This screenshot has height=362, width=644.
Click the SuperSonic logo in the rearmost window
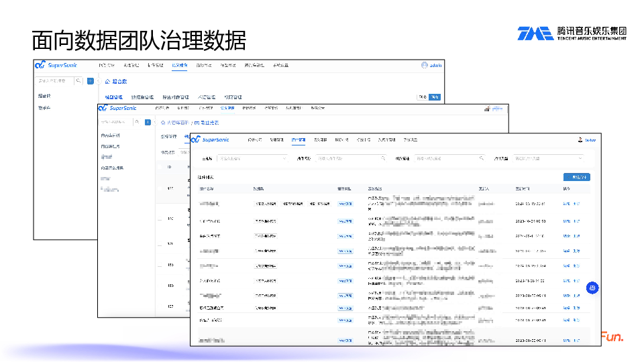pos(57,65)
